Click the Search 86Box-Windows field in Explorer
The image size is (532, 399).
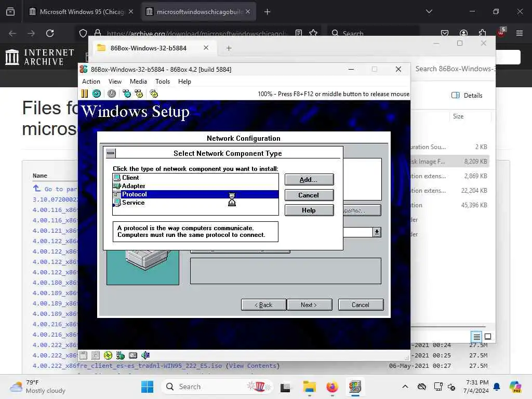click(454, 69)
